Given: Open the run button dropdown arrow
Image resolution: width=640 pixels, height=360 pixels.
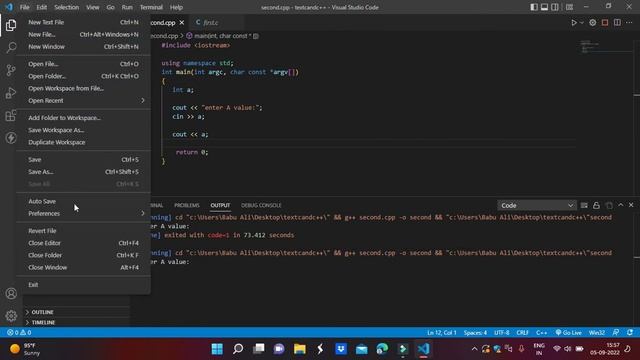Looking at the screenshot, I should click(582, 22).
